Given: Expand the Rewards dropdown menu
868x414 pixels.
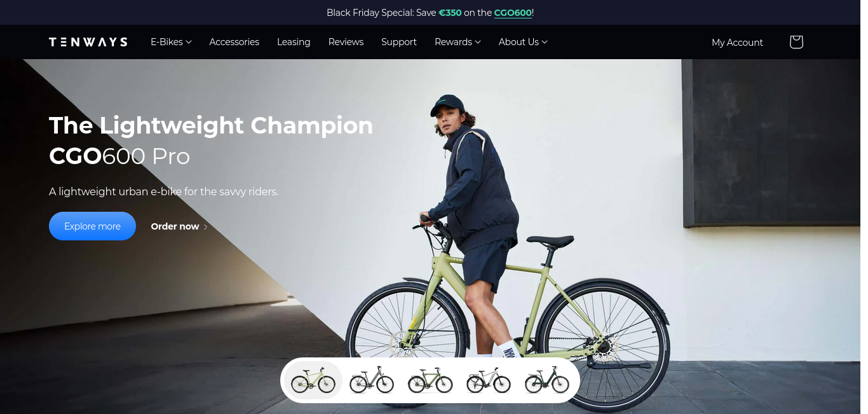Looking at the screenshot, I should [x=458, y=42].
